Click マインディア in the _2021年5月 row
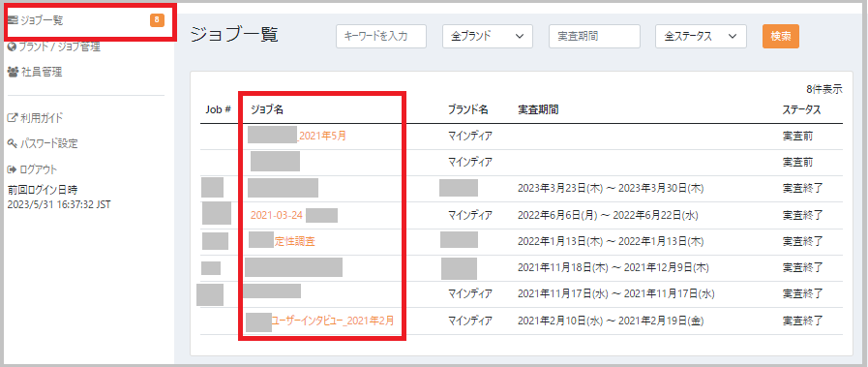The height and width of the screenshot is (367, 868). 470,136
